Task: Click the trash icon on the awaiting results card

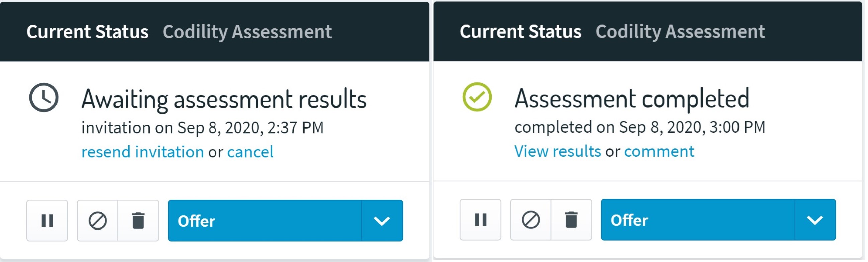Action: tap(139, 220)
